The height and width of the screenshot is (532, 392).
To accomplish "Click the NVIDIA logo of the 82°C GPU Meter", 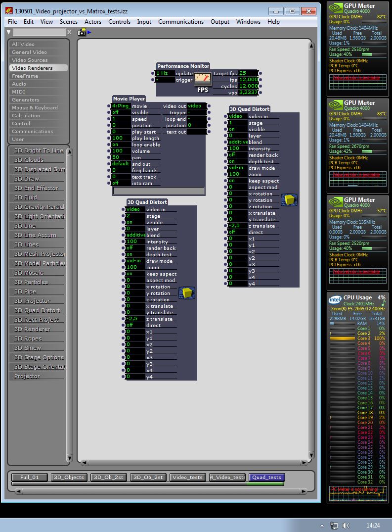I will tap(336, 7).
